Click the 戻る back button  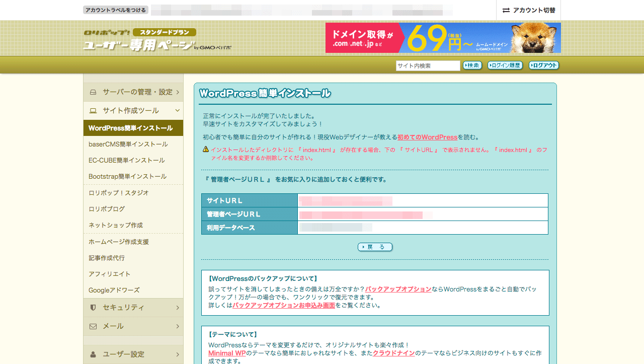click(375, 247)
